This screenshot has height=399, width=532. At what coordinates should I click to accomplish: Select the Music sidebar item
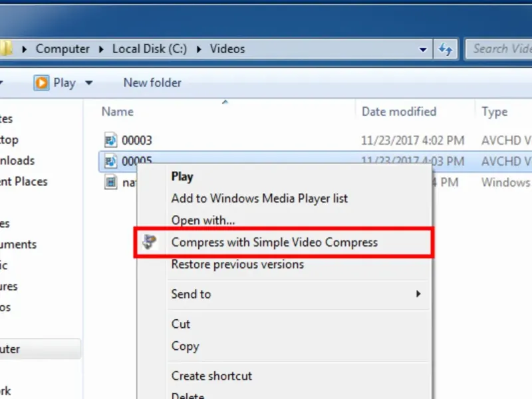[4, 265]
